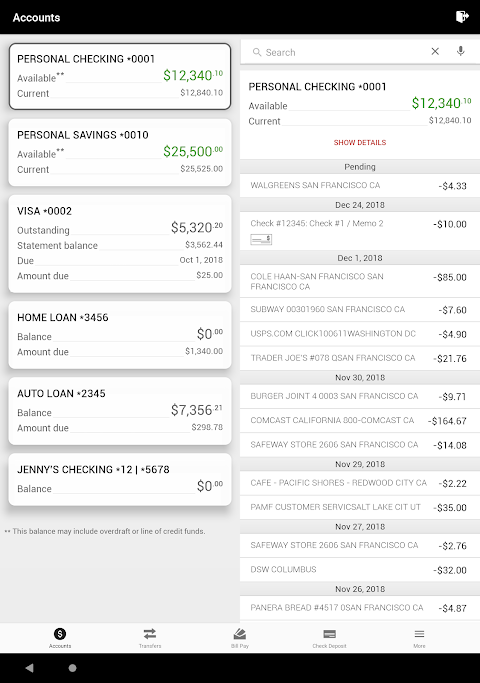Open the Comcast California transaction
Image resolution: width=480 pixels, height=683 pixels.
click(360, 421)
